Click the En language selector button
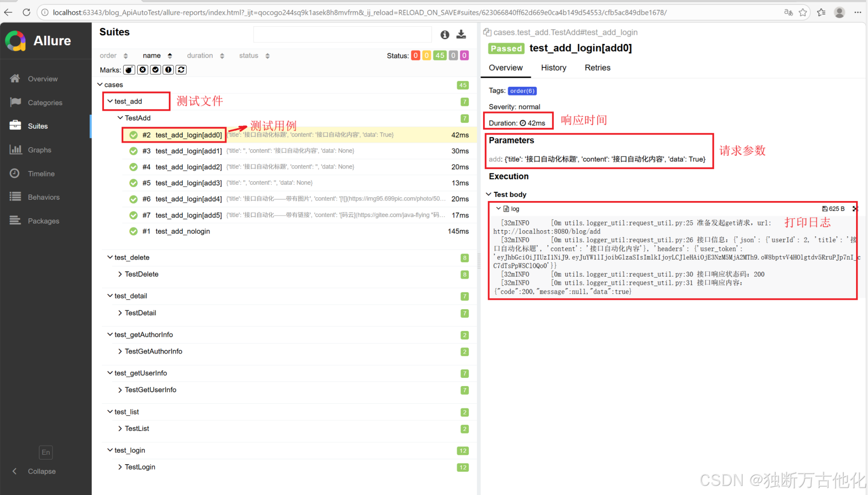This screenshot has width=868, height=495. click(46, 452)
